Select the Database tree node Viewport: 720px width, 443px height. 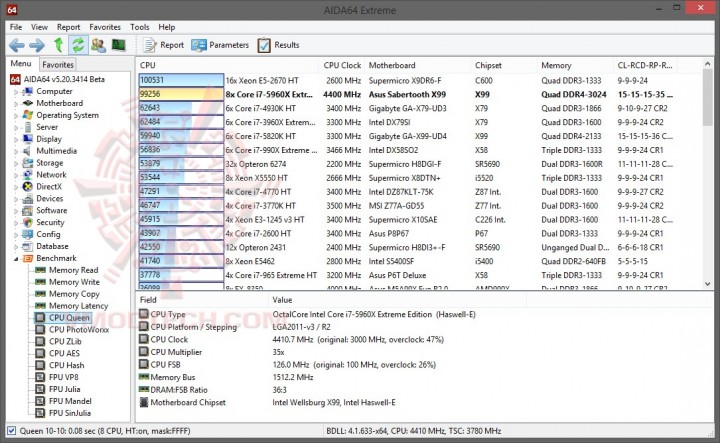click(52, 247)
